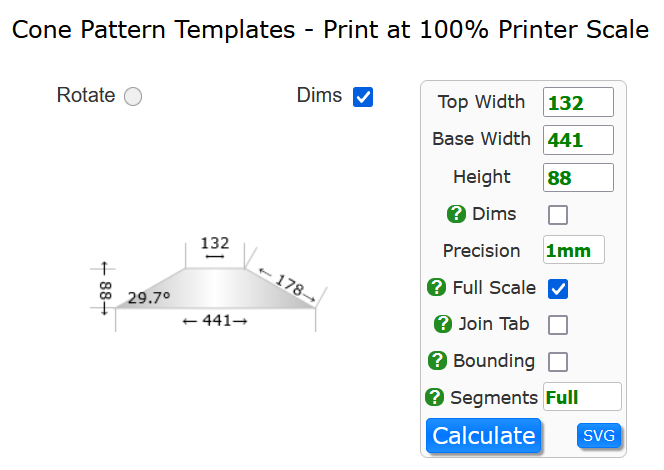Click the cone diagram image

[209, 284]
